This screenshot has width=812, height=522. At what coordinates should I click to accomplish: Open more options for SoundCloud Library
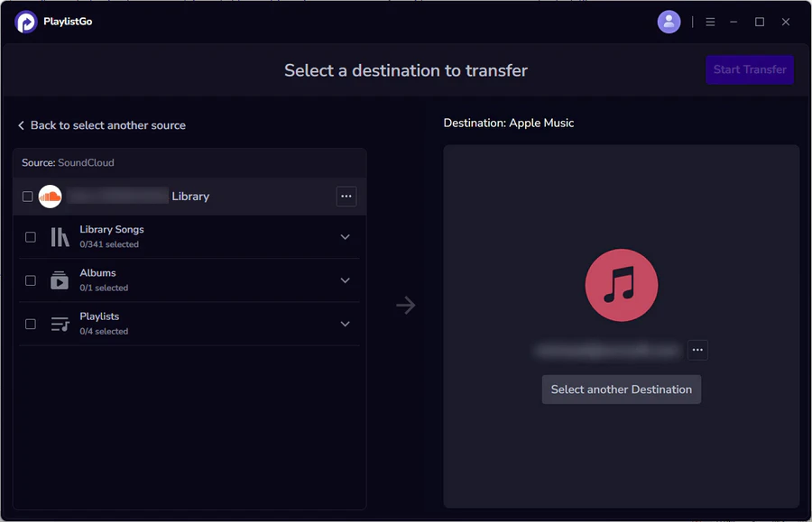pyautogui.click(x=346, y=196)
